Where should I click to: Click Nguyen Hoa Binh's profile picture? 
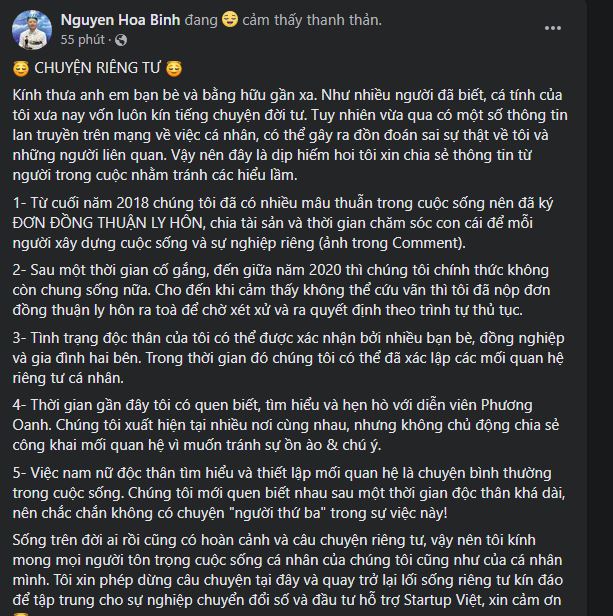click(31, 30)
